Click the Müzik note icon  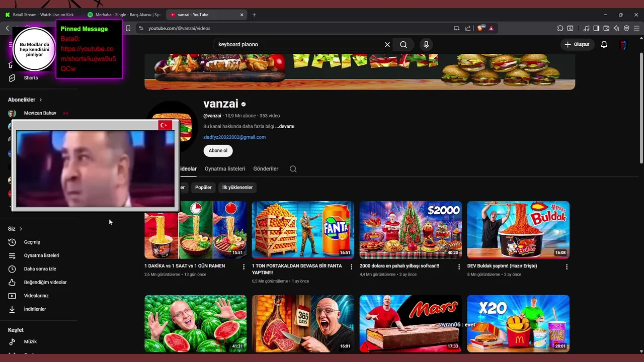click(12, 342)
